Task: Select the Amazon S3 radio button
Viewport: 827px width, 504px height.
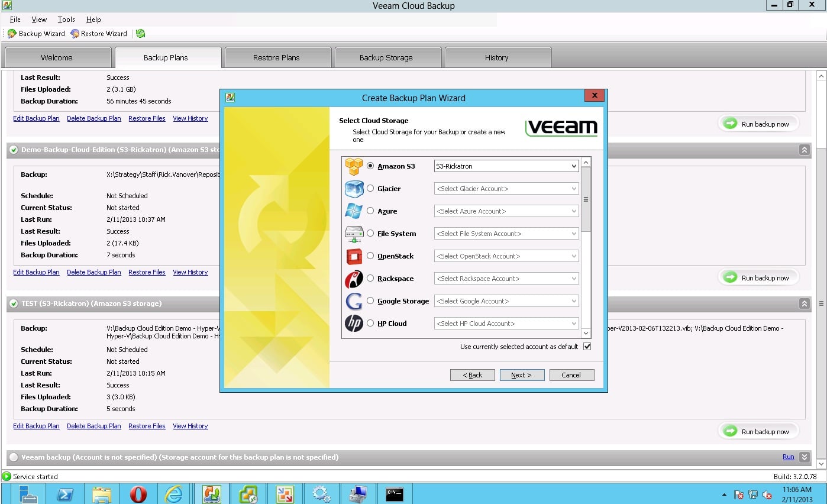Action: 370,166
